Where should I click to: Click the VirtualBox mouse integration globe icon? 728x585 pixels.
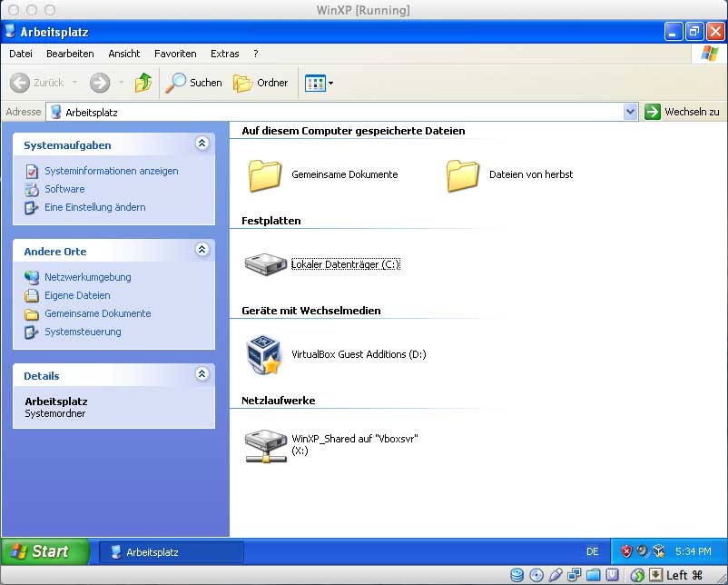click(637, 575)
